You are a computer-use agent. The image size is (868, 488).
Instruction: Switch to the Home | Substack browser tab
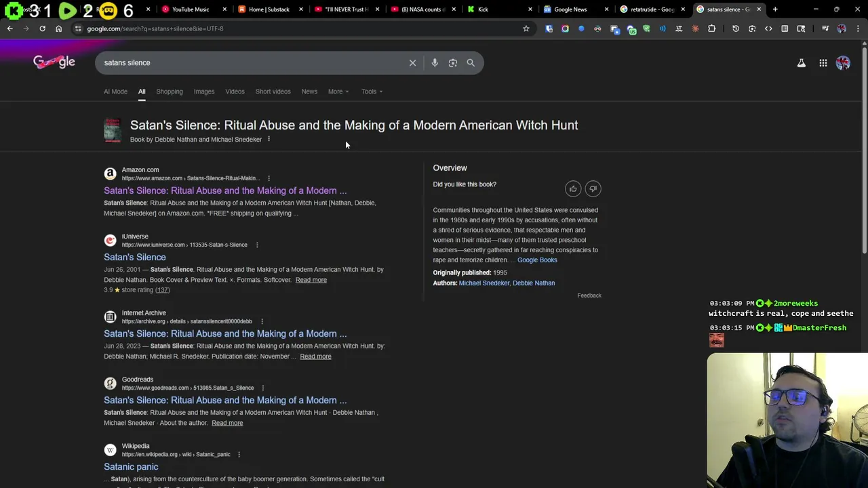coord(268,9)
